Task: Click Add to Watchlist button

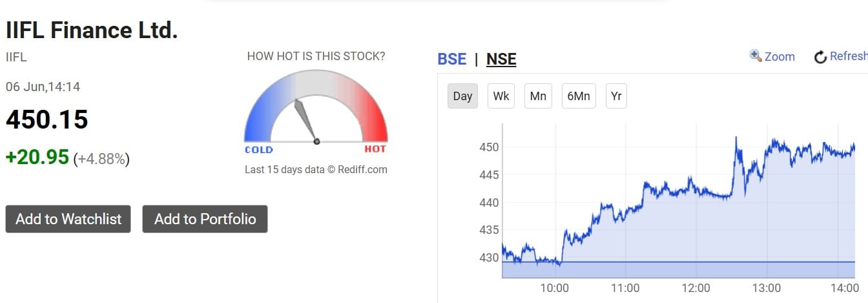Action: pyautogui.click(x=68, y=219)
